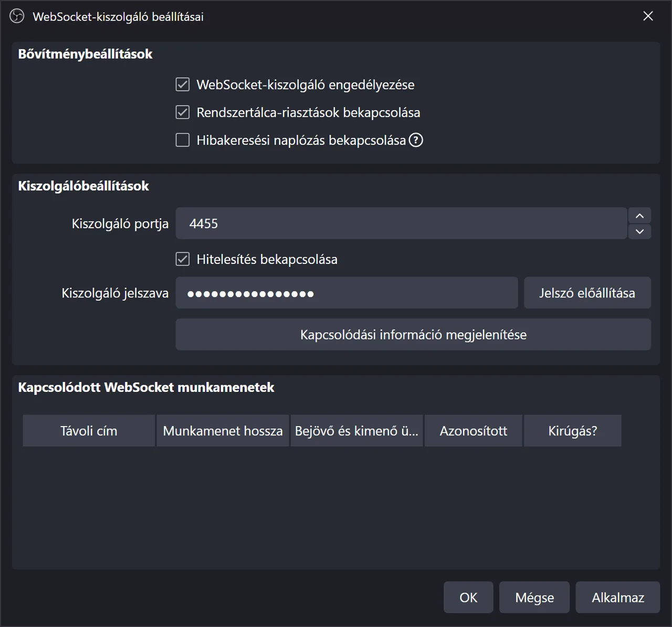The image size is (672, 627).
Task: Generate a password with Jelszó előállítása
Action: [x=587, y=293]
